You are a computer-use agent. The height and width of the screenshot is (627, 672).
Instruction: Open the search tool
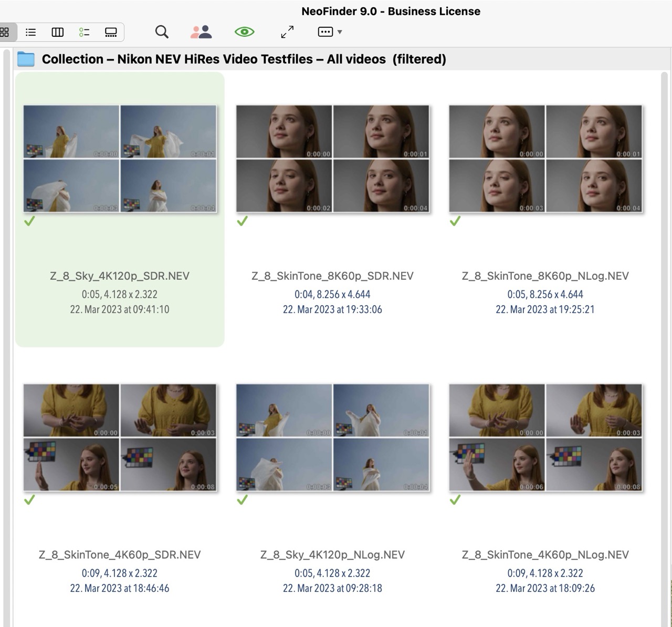point(161,32)
